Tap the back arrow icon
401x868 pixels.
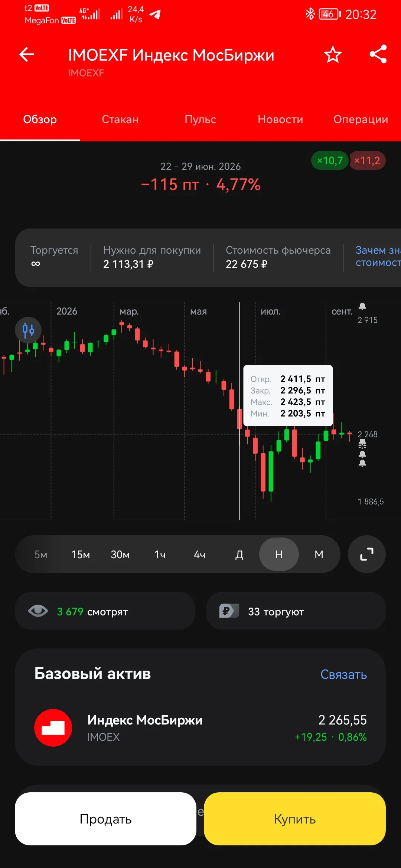tap(27, 55)
